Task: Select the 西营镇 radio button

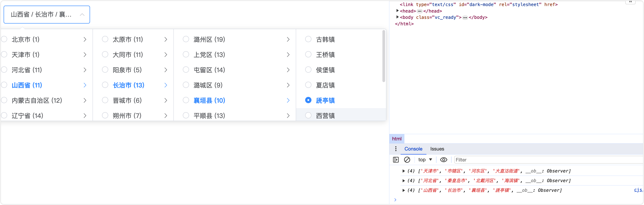Action: pos(308,115)
